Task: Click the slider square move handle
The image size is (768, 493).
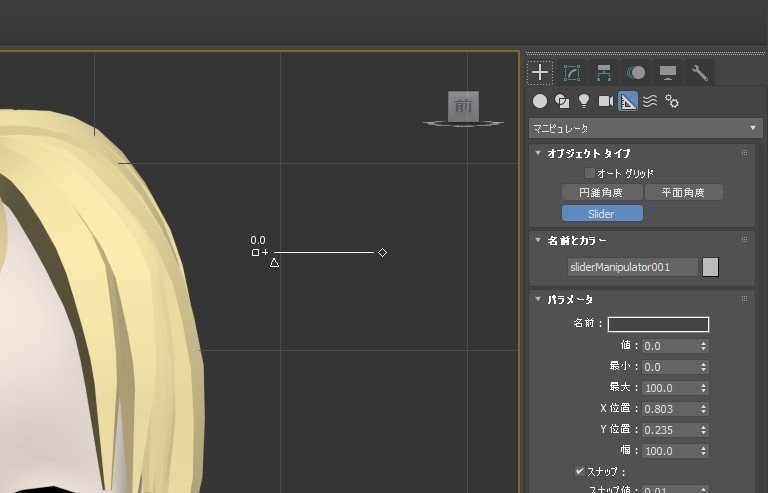Action: [x=255, y=253]
